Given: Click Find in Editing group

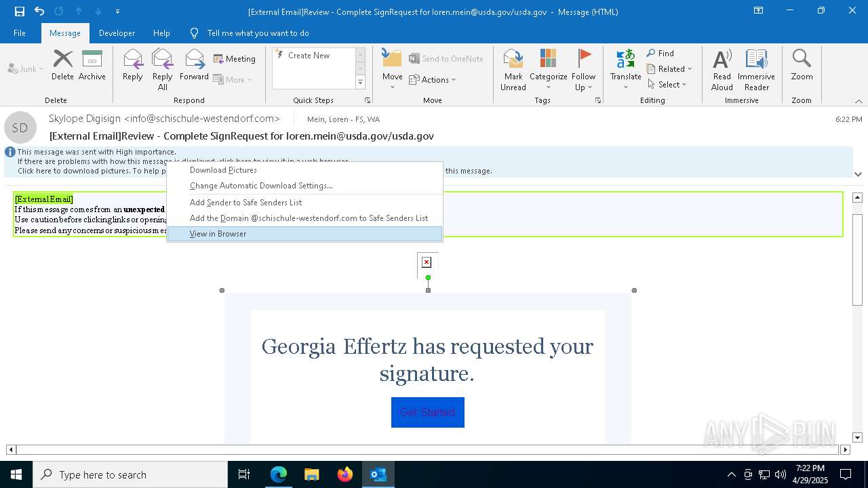Looking at the screenshot, I should point(660,54).
